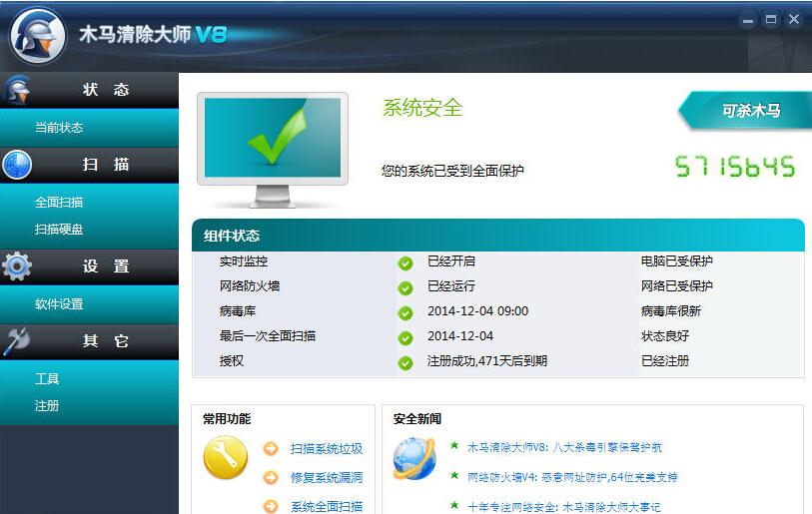Image resolution: width=812 pixels, height=514 pixels.
Task: Click the monitor with green checkmark image
Action: click(x=273, y=150)
